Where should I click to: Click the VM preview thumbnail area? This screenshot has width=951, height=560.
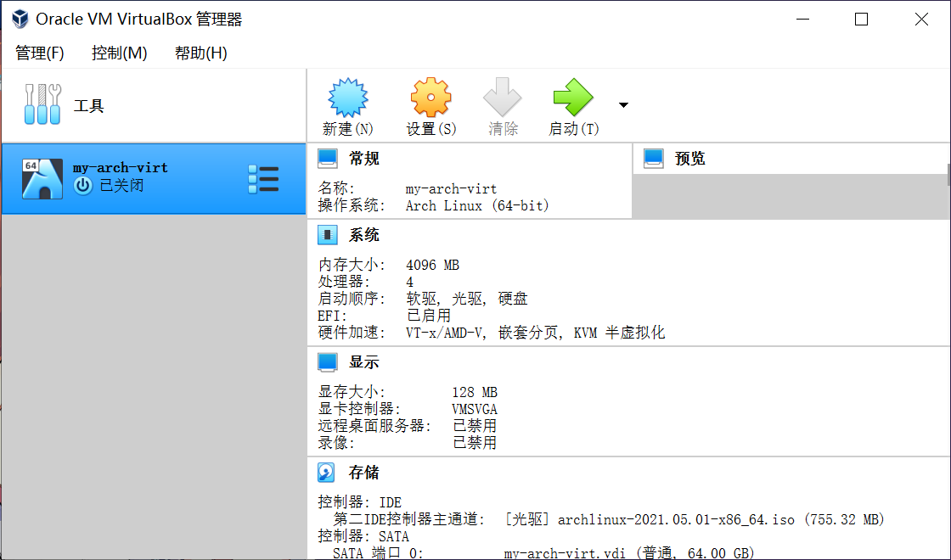(x=790, y=195)
